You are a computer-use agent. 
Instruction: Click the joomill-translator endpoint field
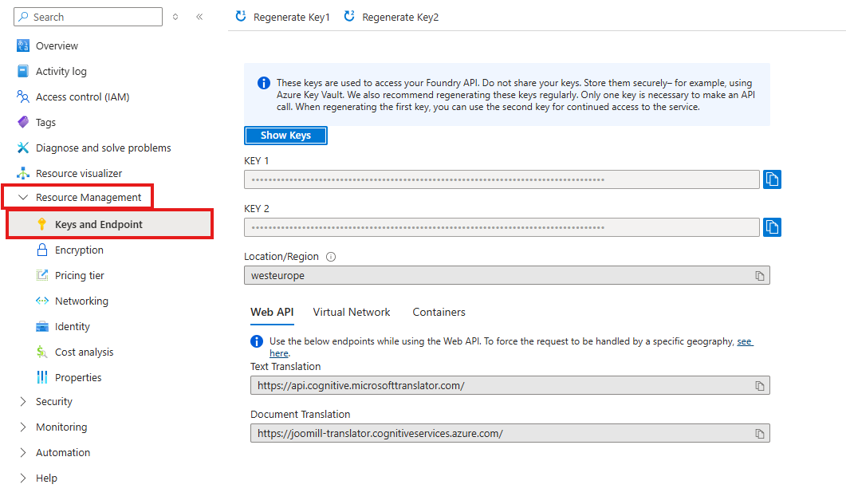click(x=510, y=434)
